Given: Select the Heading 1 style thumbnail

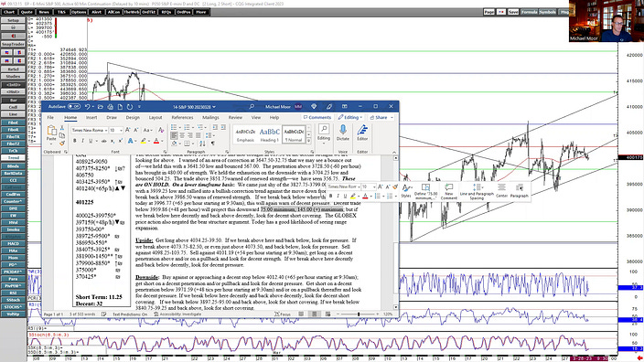Looking at the screenshot, I should 270,134.
